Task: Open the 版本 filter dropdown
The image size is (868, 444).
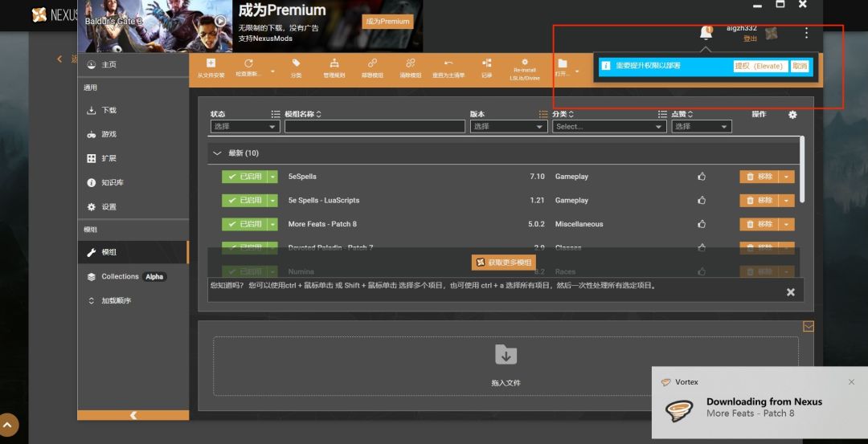Action: click(509, 127)
